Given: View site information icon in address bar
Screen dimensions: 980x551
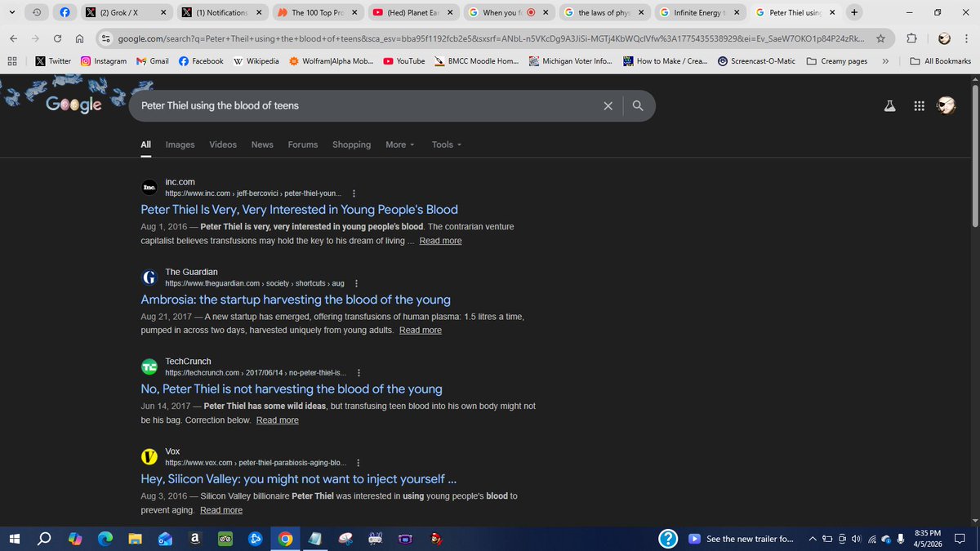Looking at the screenshot, I should (105, 38).
